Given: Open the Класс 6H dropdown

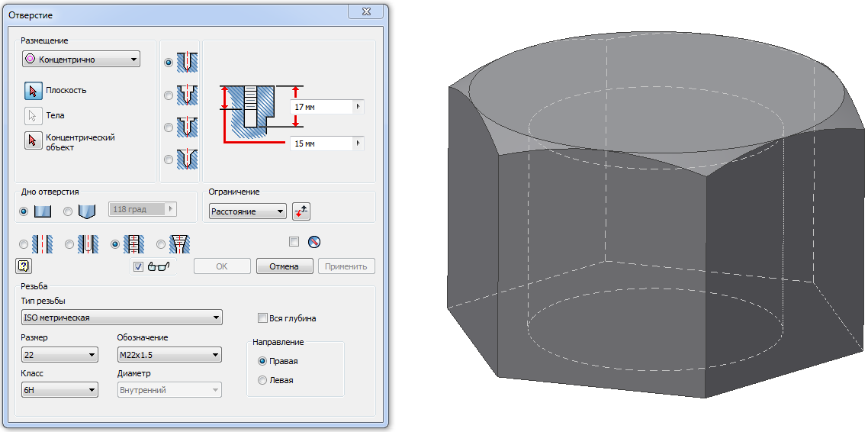Looking at the screenshot, I should click(x=59, y=390).
